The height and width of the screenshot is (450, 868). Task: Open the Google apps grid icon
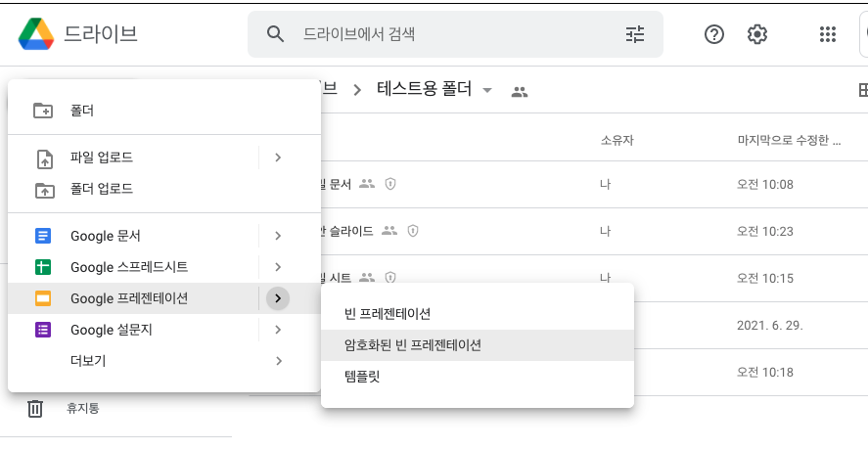point(828,34)
